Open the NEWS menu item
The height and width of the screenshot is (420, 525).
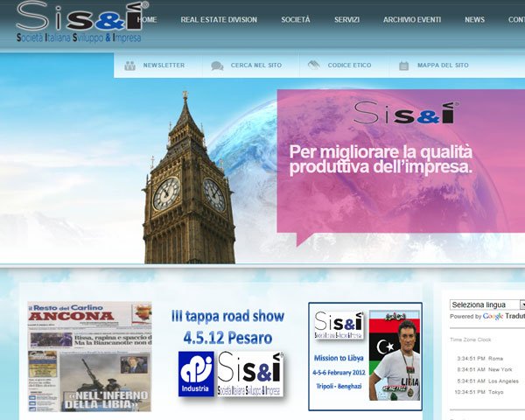tap(475, 20)
